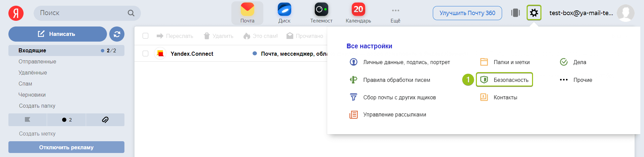Open Дела settings
The width and height of the screenshot is (644, 157).
click(x=573, y=62)
